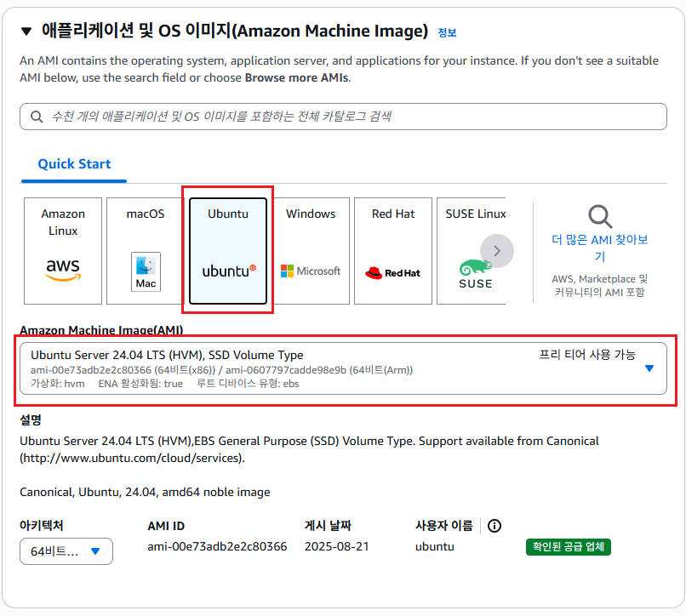Select the Red Hat AMI card
686x616 pixels.
point(393,251)
